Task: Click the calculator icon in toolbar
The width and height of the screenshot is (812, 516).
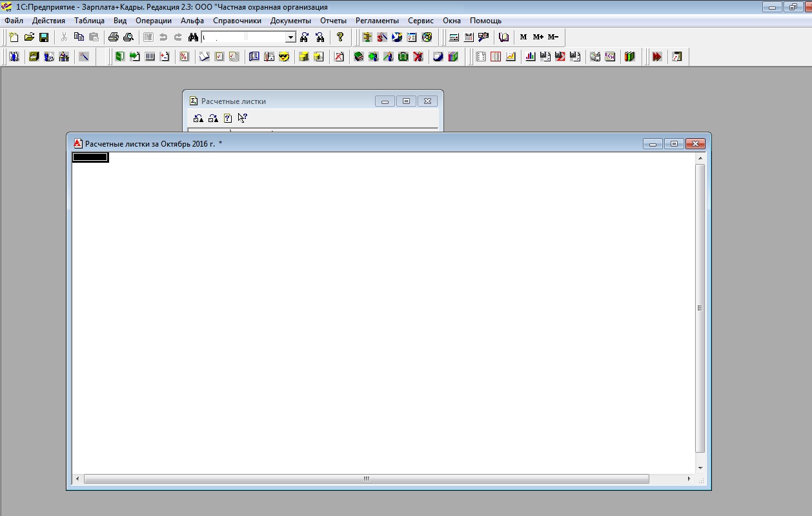Action: (454, 37)
